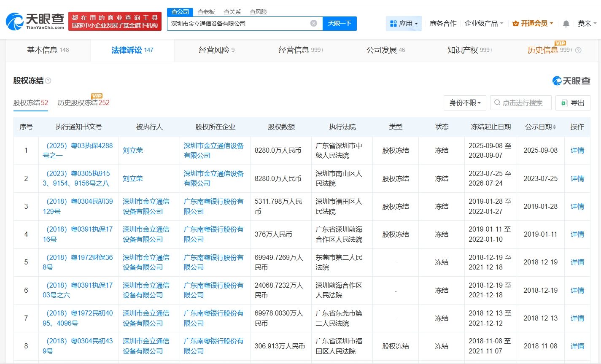
Task: Sort by 公示日期 column arrows
Action: [x=554, y=127]
